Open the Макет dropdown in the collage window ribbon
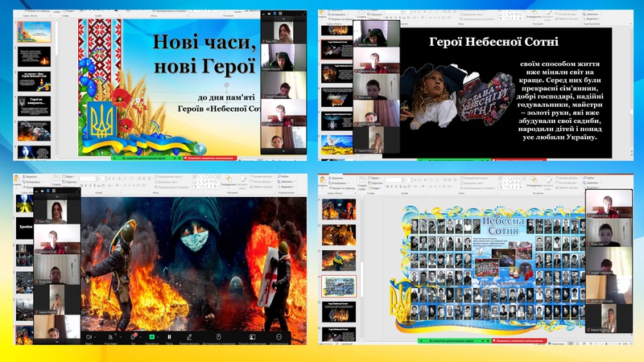Screen dimensions: 644x362 coord(374,178)
